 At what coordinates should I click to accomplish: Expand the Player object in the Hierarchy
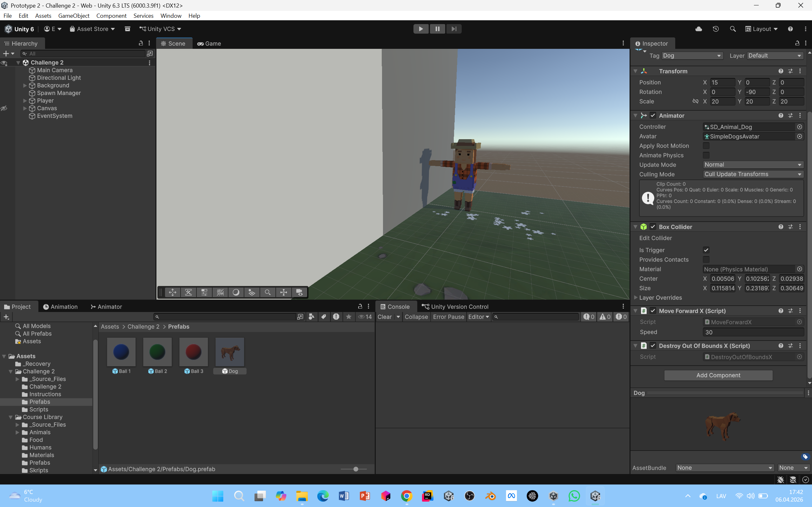pos(25,101)
